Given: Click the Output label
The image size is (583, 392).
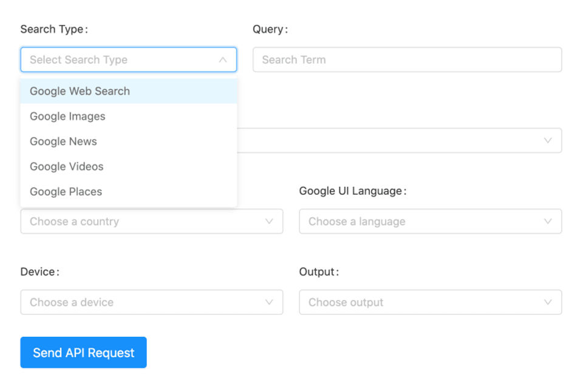Looking at the screenshot, I should pos(319,272).
